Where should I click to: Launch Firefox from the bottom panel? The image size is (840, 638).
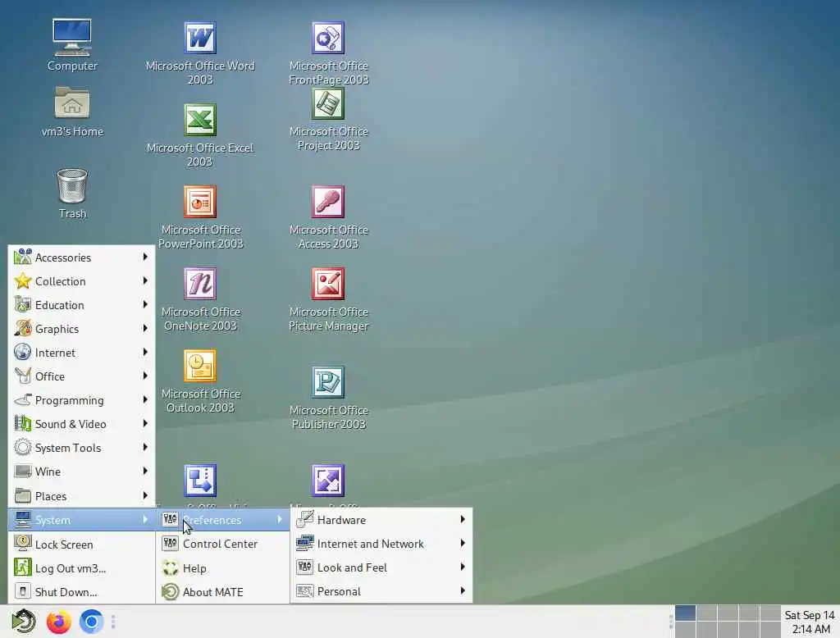[58, 622]
